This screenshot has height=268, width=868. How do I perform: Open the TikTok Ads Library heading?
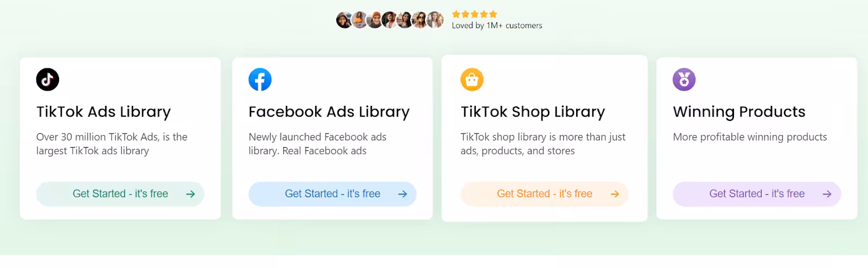click(x=104, y=112)
